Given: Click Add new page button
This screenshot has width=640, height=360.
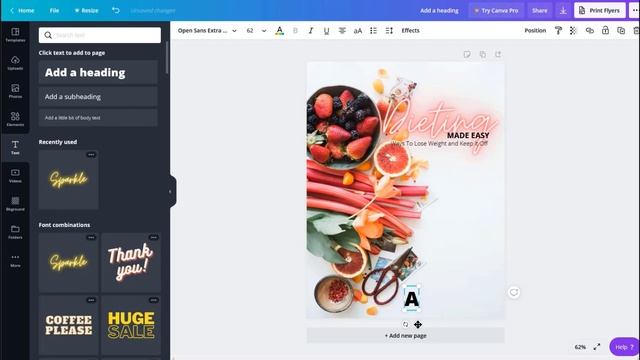Looking at the screenshot, I should 405,336.
